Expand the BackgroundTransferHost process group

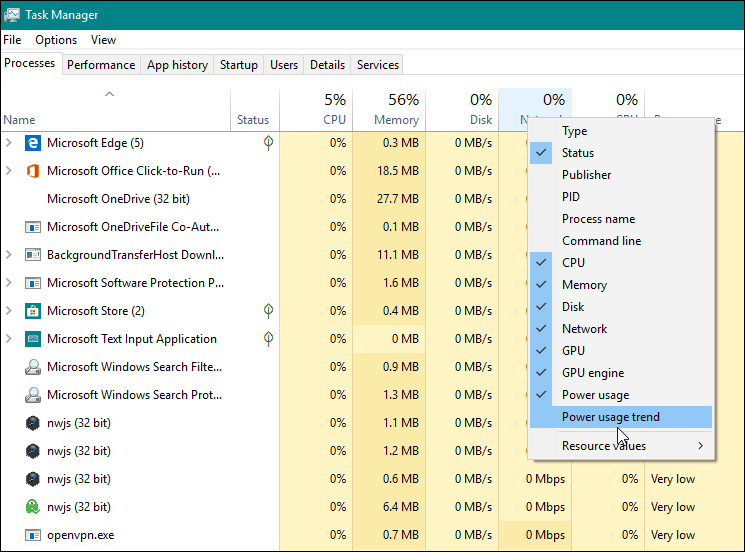(9, 255)
